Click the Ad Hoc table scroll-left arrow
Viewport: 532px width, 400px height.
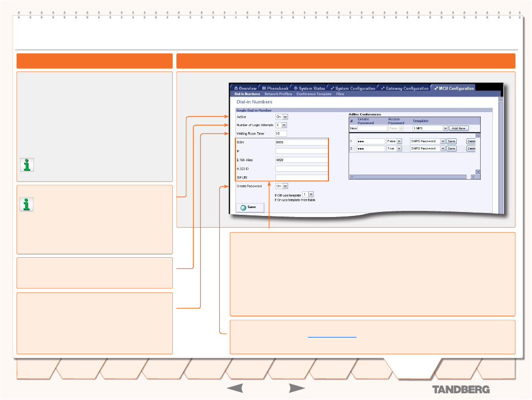(x=351, y=177)
